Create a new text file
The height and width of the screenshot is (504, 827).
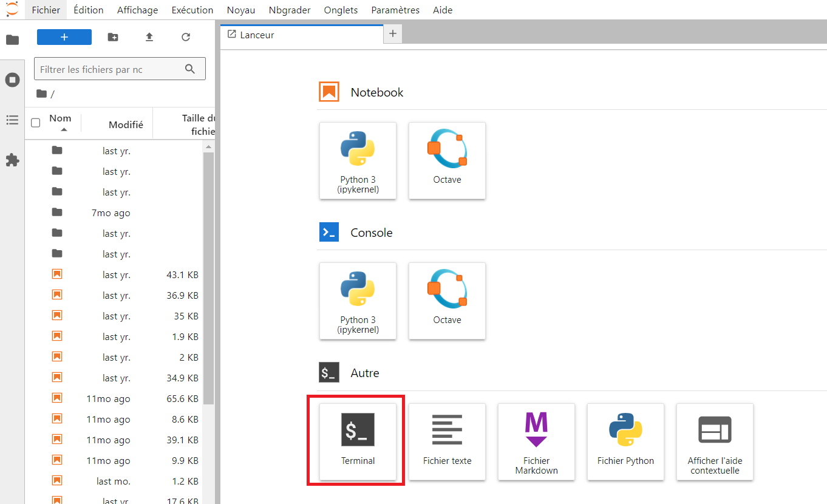click(x=447, y=441)
